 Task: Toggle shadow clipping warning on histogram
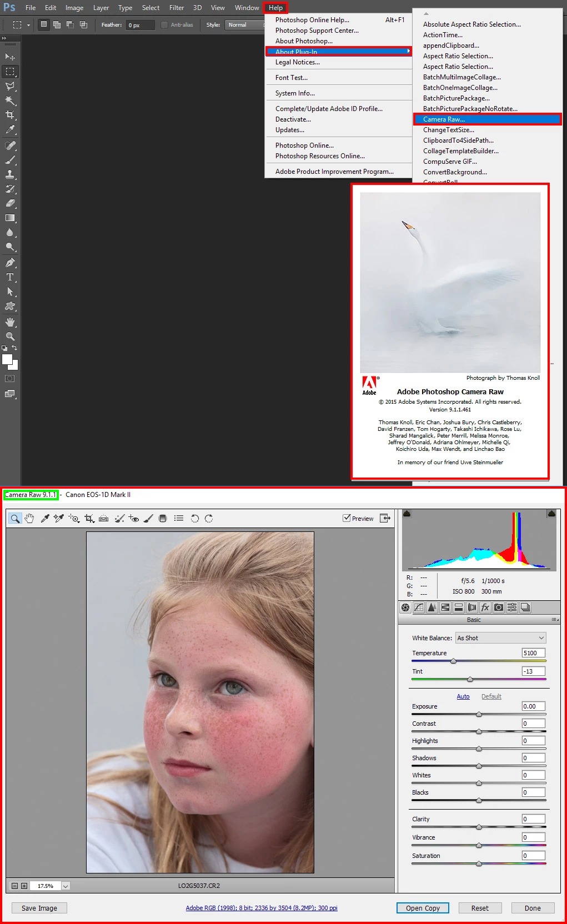[x=407, y=514]
